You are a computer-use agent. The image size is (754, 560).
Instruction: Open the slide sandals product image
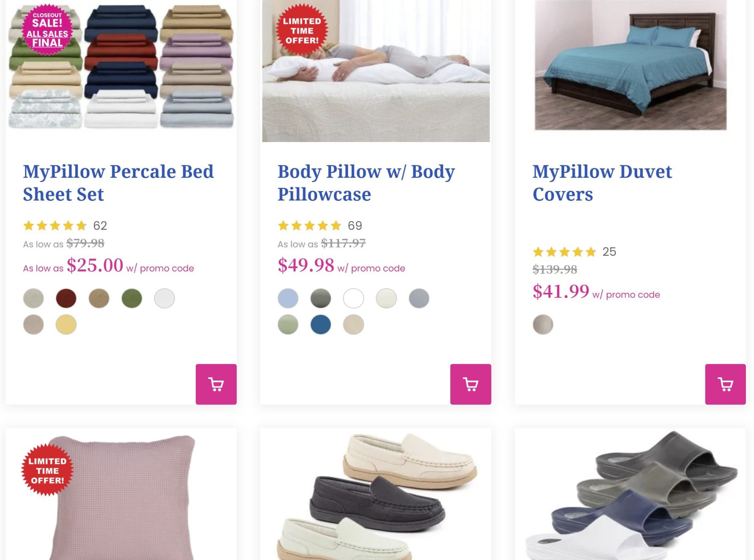pos(630,497)
